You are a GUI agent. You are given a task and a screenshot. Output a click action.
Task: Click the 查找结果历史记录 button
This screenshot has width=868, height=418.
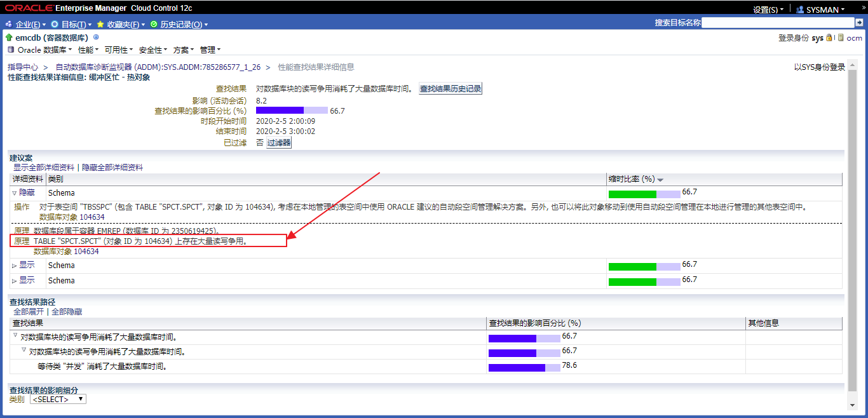[x=451, y=89]
